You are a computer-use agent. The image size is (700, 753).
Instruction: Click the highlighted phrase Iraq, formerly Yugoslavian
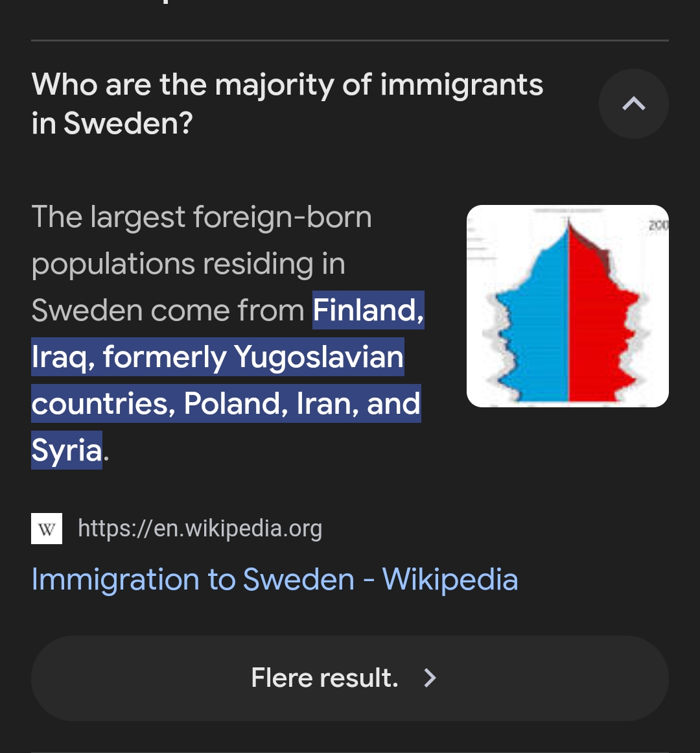click(x=217, y=357)
